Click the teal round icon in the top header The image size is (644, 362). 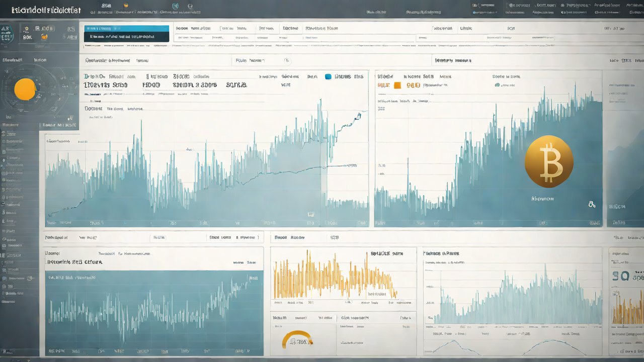pos(176,7)
